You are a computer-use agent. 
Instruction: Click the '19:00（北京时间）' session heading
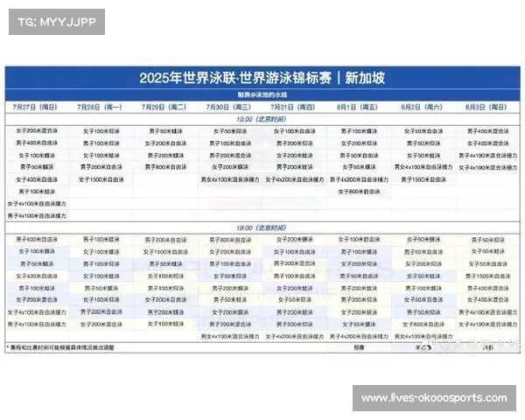pyautogui.click(x=262, y=227)
